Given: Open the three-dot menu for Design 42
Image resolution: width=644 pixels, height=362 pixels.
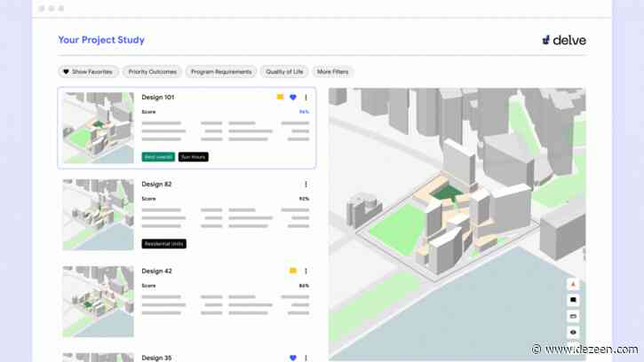Looking at the screenshot, I should [x=306, y=271].
